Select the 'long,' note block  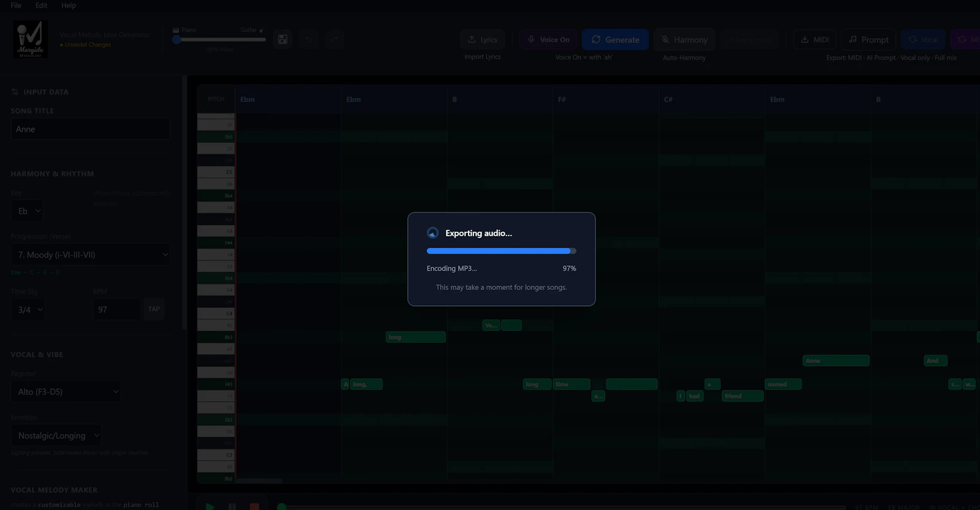click(366, 384)
